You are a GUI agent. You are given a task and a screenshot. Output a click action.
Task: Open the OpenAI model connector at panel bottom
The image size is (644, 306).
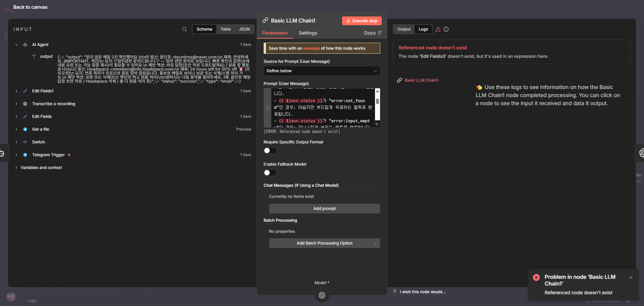pos(322,295)
